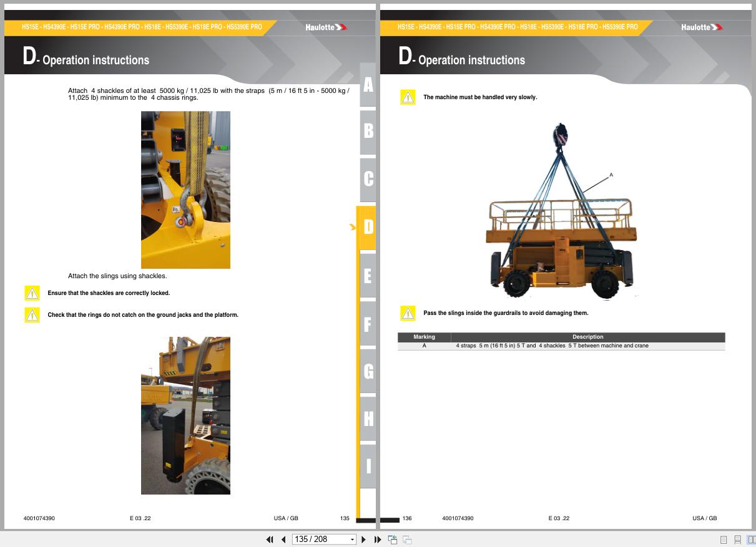Screen dimensions: 756x547
Task: Open section F tab in side index
Action: pos(368,324)
